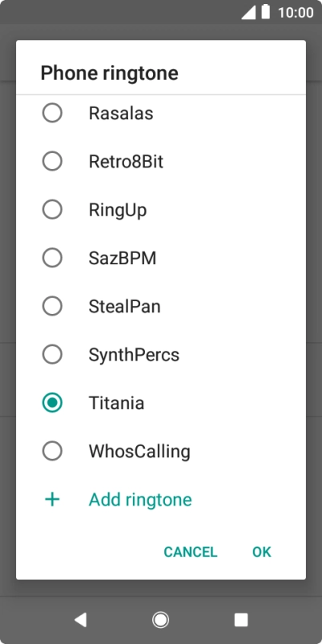Tap the 10:00 clock in status bar

coord(296,12)
